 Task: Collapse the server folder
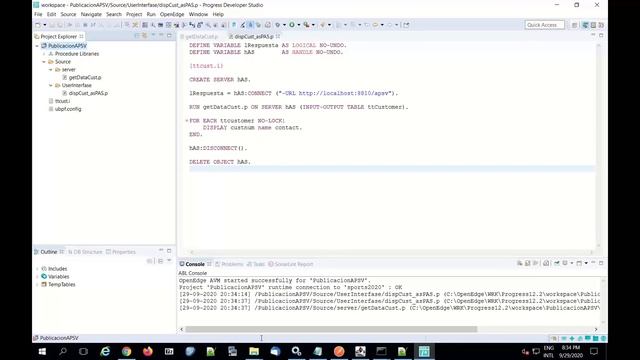(51, 70)
